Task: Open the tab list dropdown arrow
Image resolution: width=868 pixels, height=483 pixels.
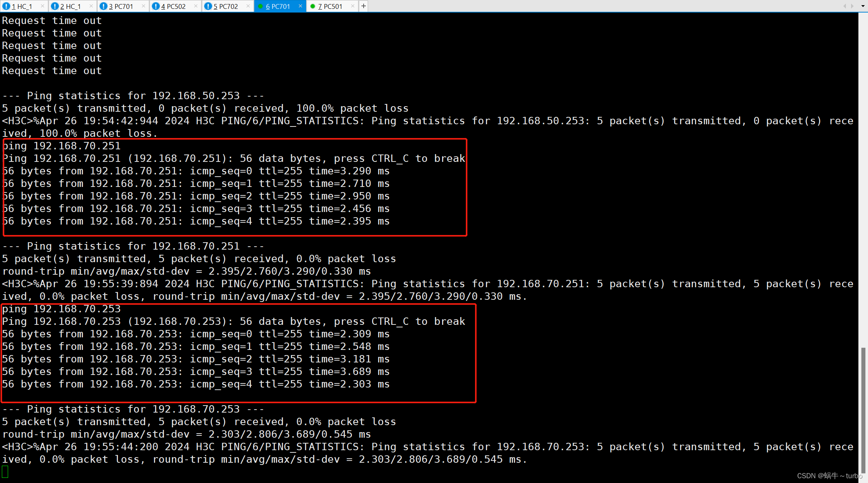Action: coord(863,6)
